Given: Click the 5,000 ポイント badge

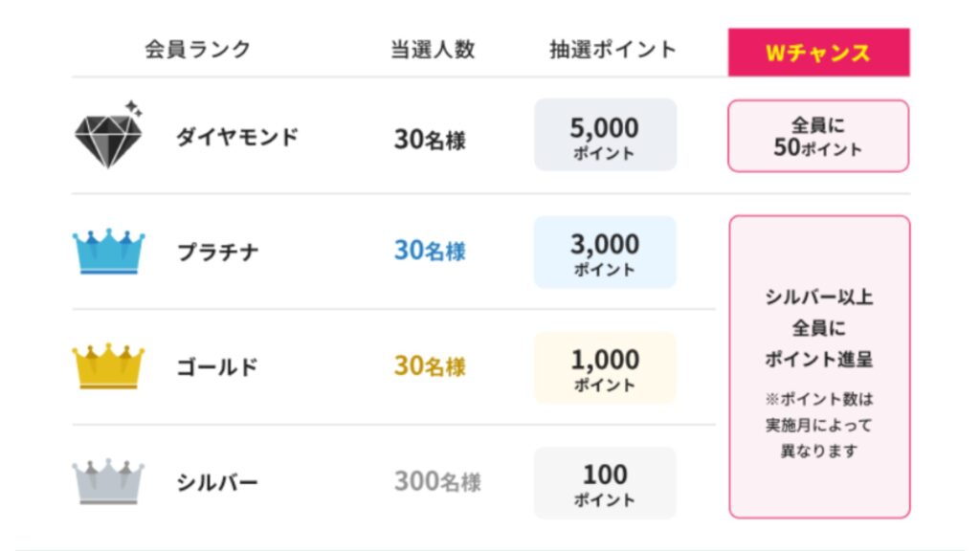Looking at the screenshot, I should pos(605,136).
